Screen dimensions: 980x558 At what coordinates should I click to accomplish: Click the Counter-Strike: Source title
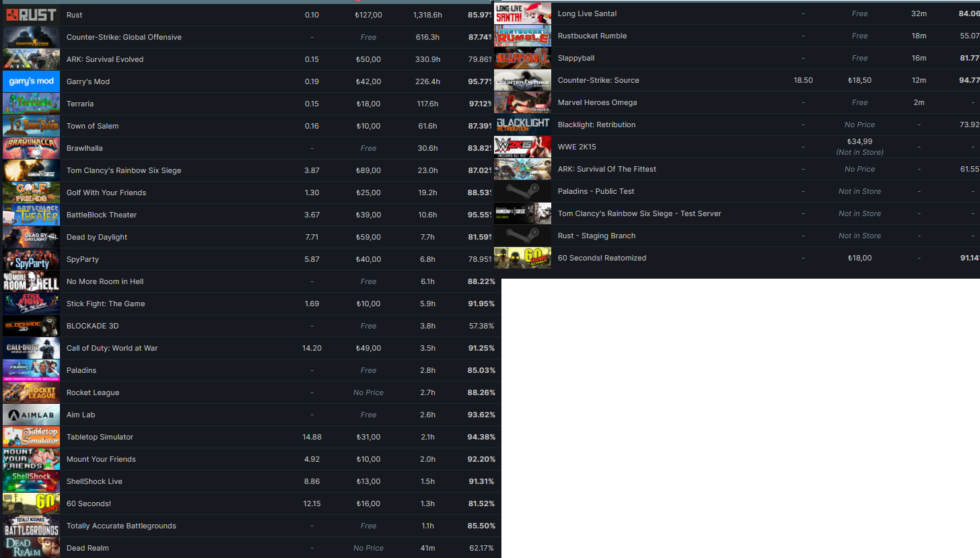click(598, 80)
